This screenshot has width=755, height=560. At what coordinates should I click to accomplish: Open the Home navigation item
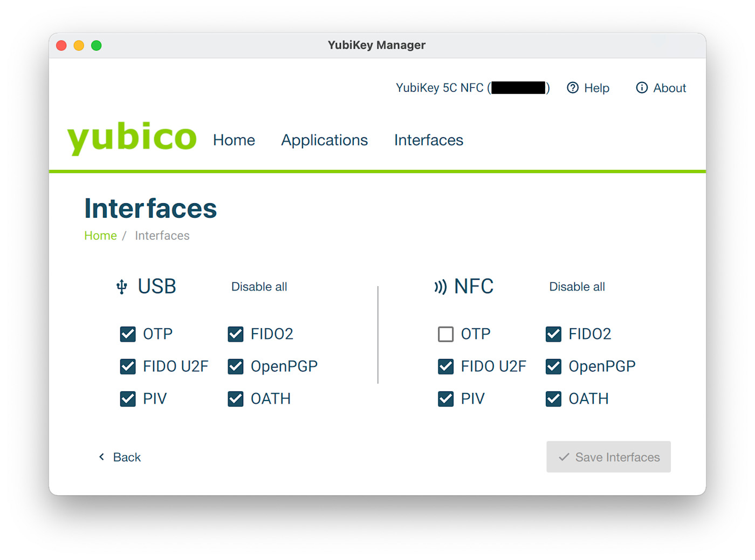click(234, 140)
